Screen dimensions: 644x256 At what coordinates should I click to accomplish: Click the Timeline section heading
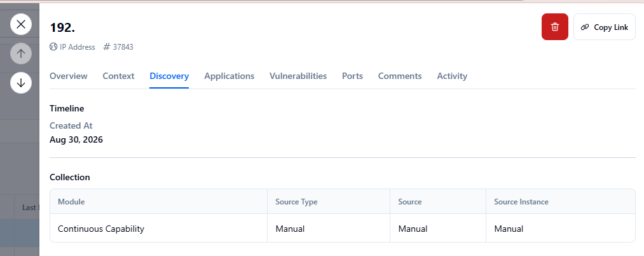(x=67, y=109)
